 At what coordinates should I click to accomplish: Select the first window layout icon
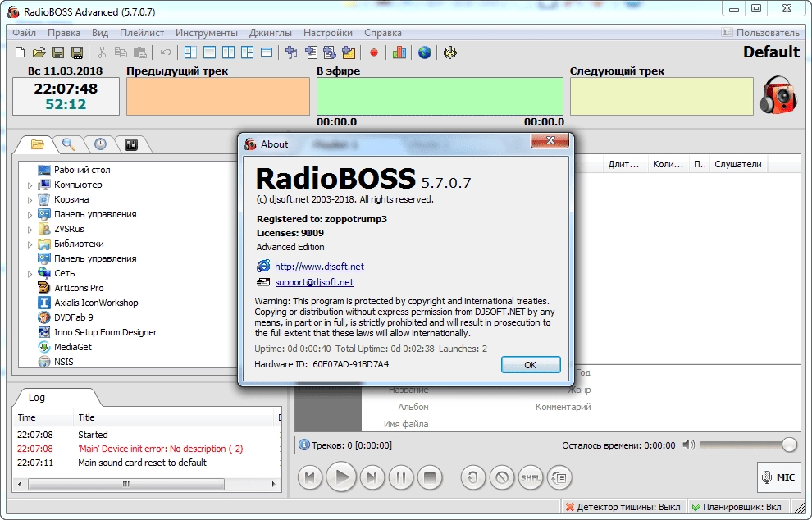pos(190,52)
